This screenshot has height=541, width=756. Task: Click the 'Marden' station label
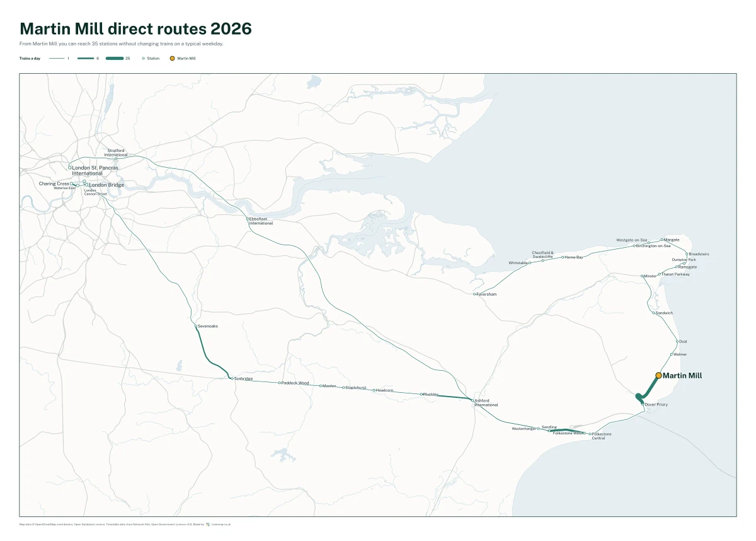329,386
